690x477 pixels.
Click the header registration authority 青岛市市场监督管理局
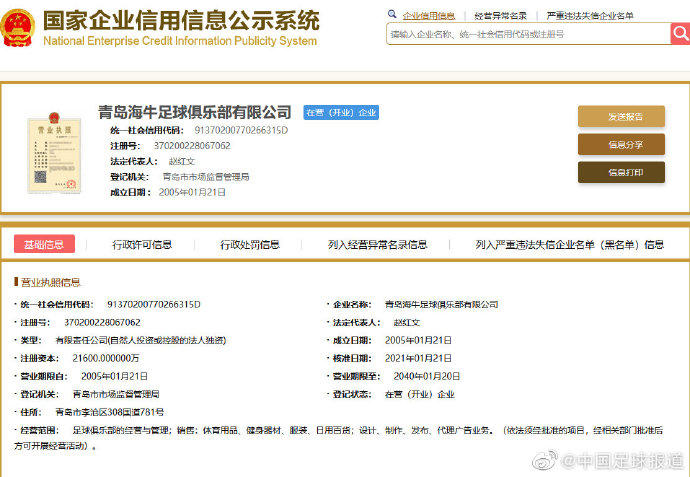point(206,177)
